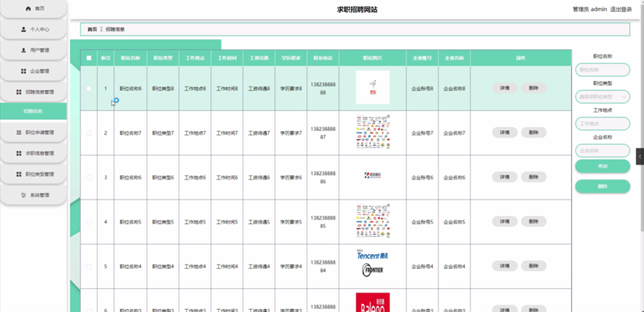This screenshot has height=312, width=644.
Task: Focus the 工作地点 search input
Action: 602,124
